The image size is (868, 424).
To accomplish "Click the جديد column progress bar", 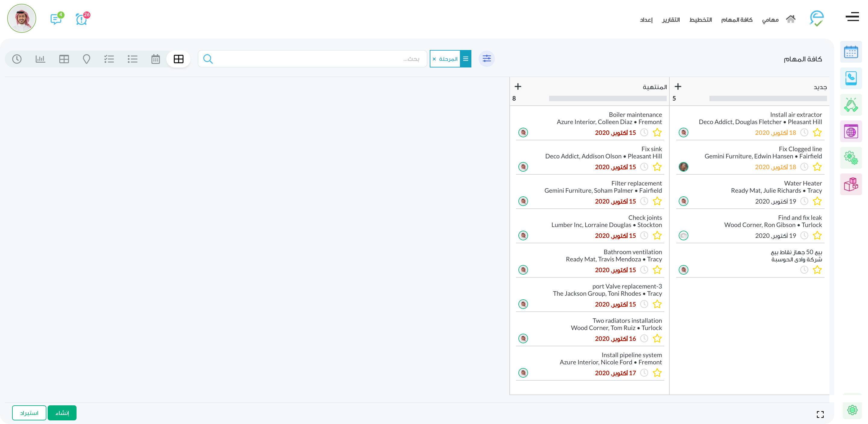I will [768, 98].
